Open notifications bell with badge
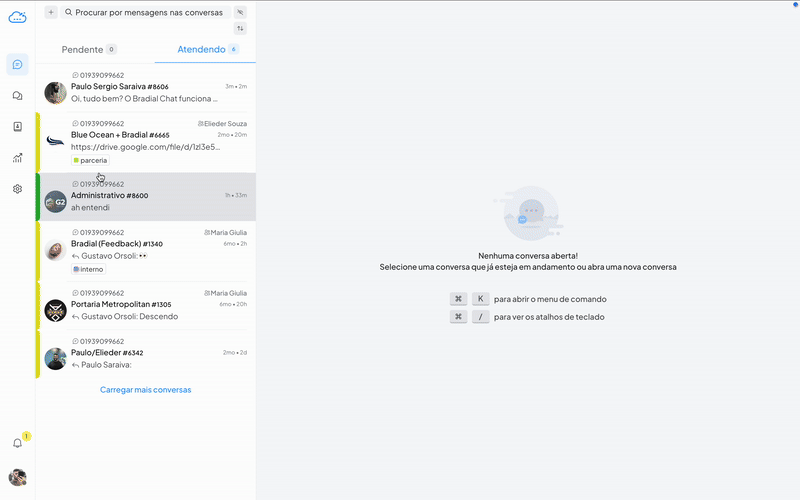 tap(17, 442)
